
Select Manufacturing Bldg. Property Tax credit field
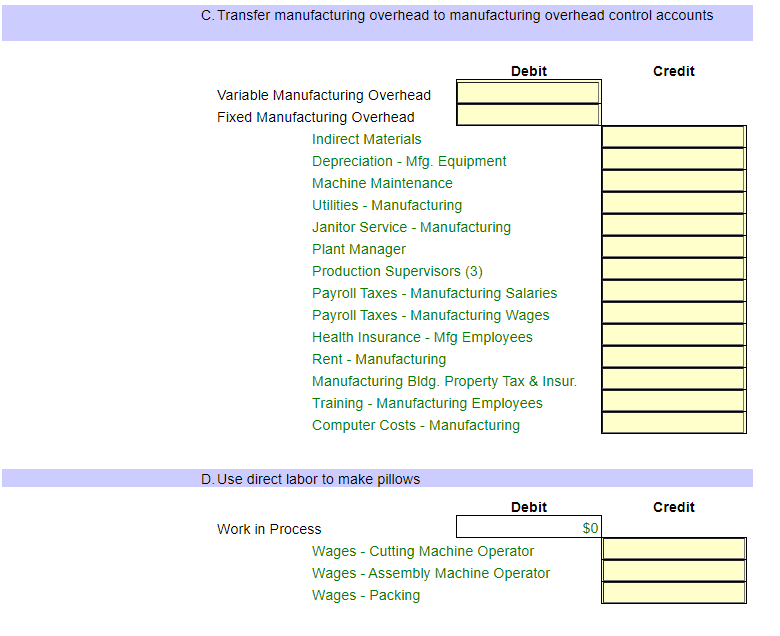click(x=674, y=379)
